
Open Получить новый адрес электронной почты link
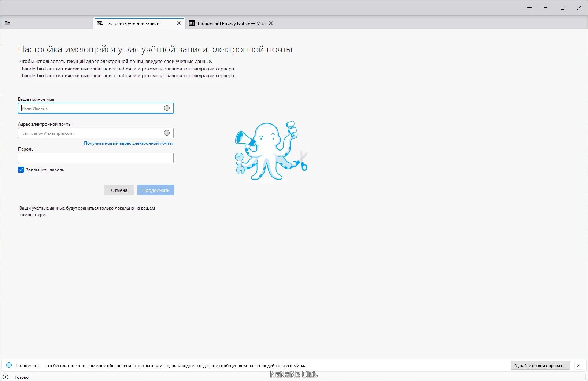tap(128, 143)
